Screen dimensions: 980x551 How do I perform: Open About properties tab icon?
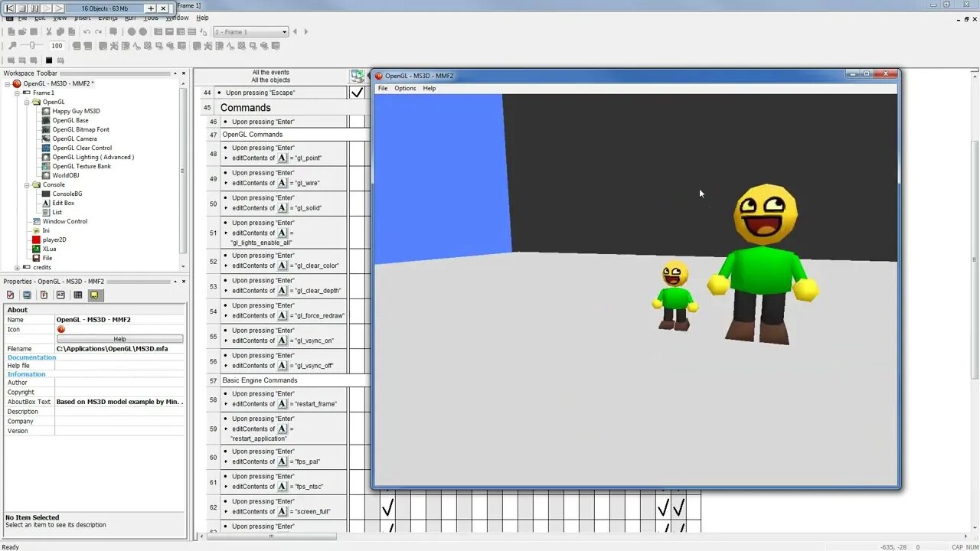point(94,295)
